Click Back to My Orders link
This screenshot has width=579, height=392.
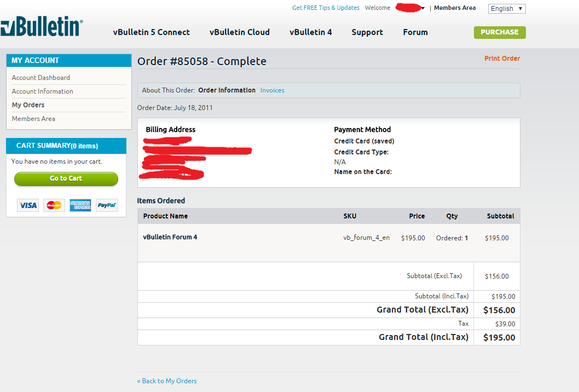point(167,381)
